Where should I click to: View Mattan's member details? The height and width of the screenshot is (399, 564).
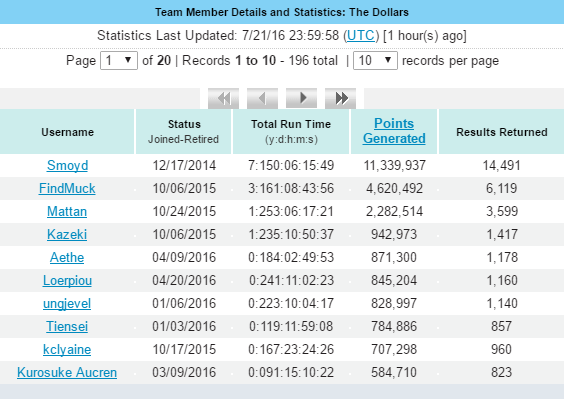(67, 212)
